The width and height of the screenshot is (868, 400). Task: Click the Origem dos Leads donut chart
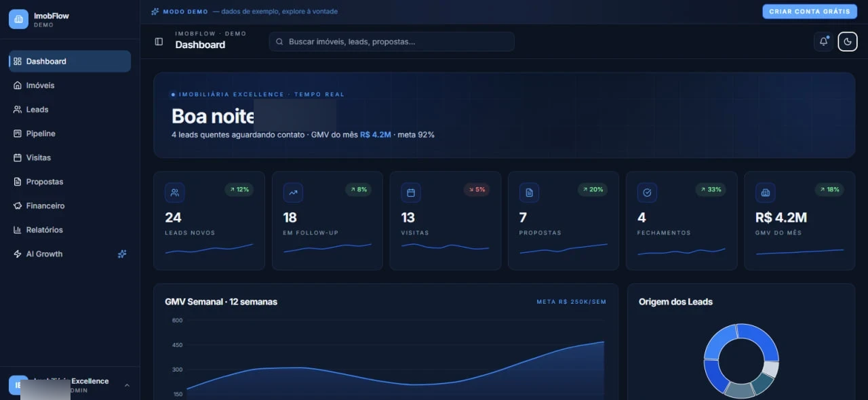point(741,361)
